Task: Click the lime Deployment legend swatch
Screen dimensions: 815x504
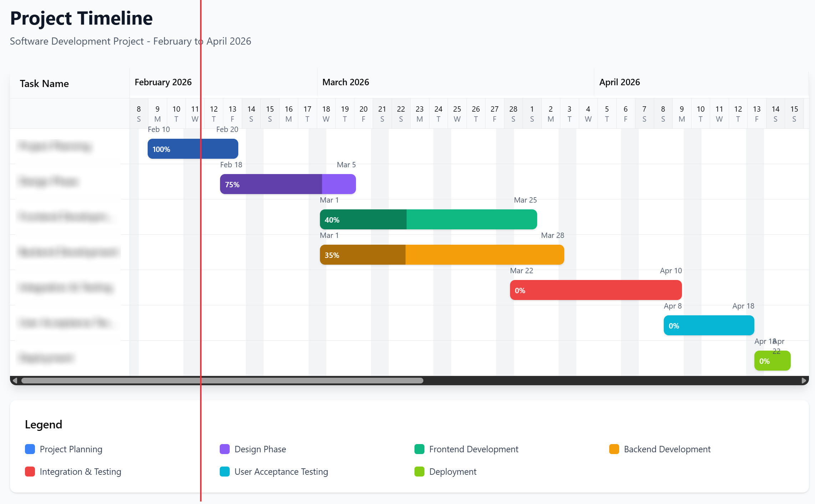Action: tap(419, 472)
